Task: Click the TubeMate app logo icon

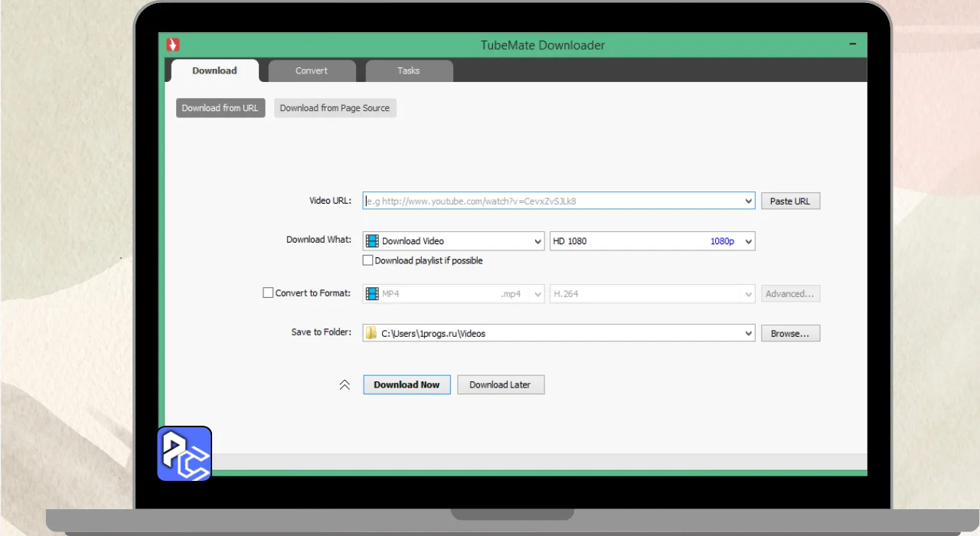Action: [173, 45]
